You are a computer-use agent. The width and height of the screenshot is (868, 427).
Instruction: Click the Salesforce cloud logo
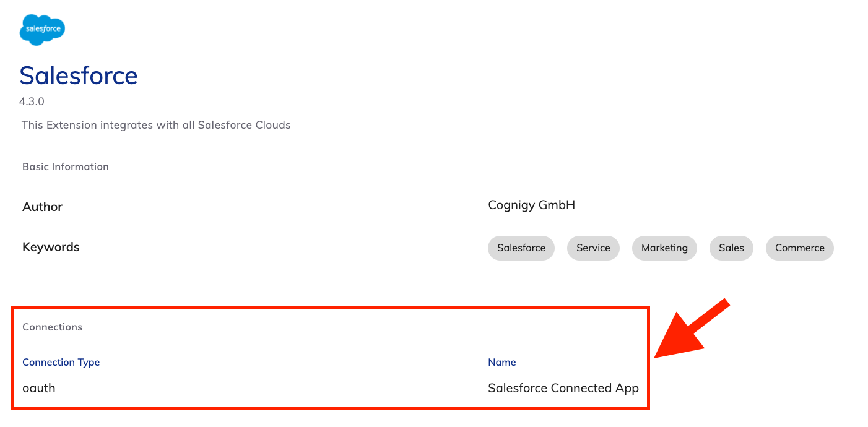(x=42, y=30)
